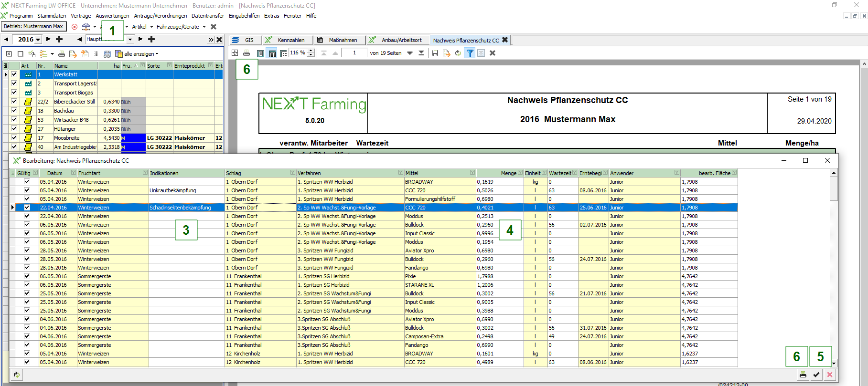Image resolution: width=868 pixels, height=386 pixels.
Task: Toggle the blue filter funnel in the report toolbar
Action: pyautogui.click(x=470, y=53)
